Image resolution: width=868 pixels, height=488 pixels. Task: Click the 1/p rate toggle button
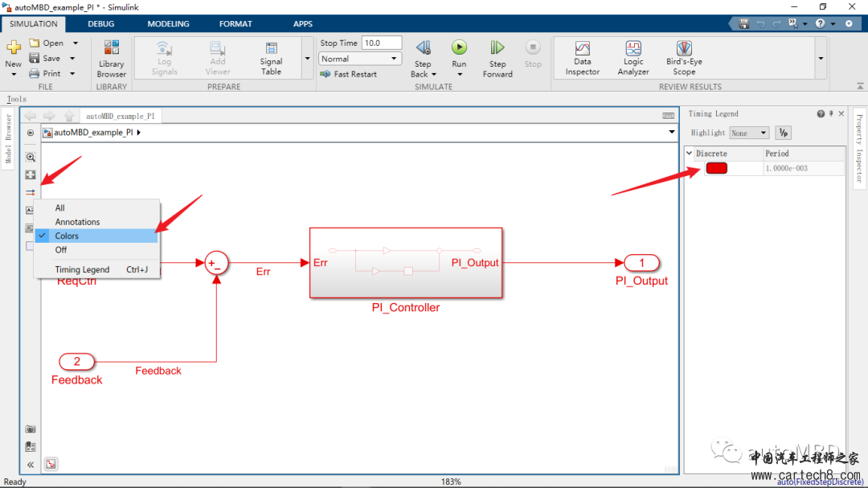(x=784, y=133)
